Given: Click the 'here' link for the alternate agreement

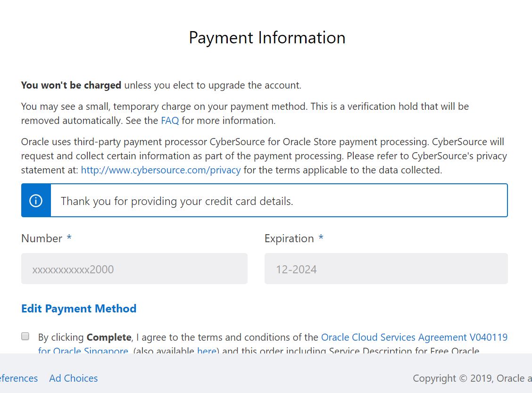Looking at the screenshot, I should (x=207, y=351).
